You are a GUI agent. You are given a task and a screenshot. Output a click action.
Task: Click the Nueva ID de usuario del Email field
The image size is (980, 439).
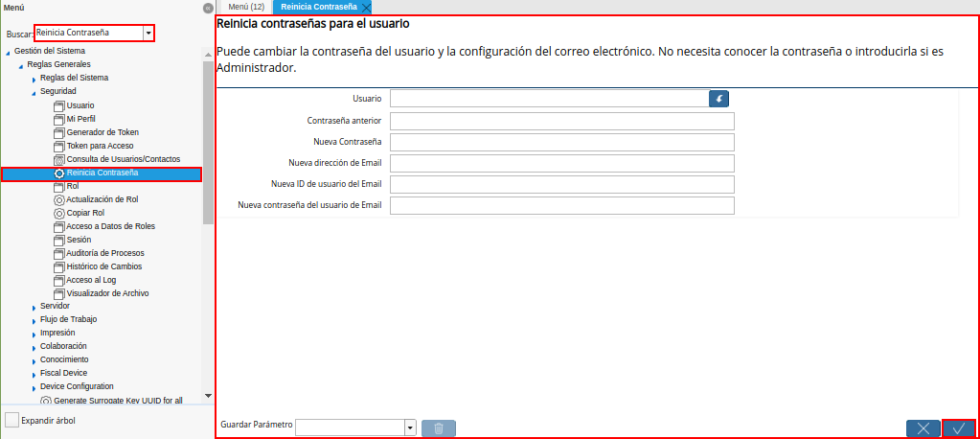coord(562,184)
